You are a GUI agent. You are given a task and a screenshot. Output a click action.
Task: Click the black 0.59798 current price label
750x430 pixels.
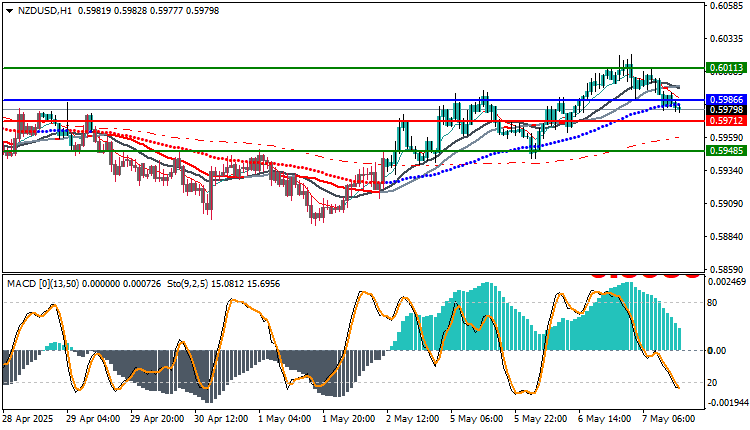pyautogui.click(x=726, y=110)
